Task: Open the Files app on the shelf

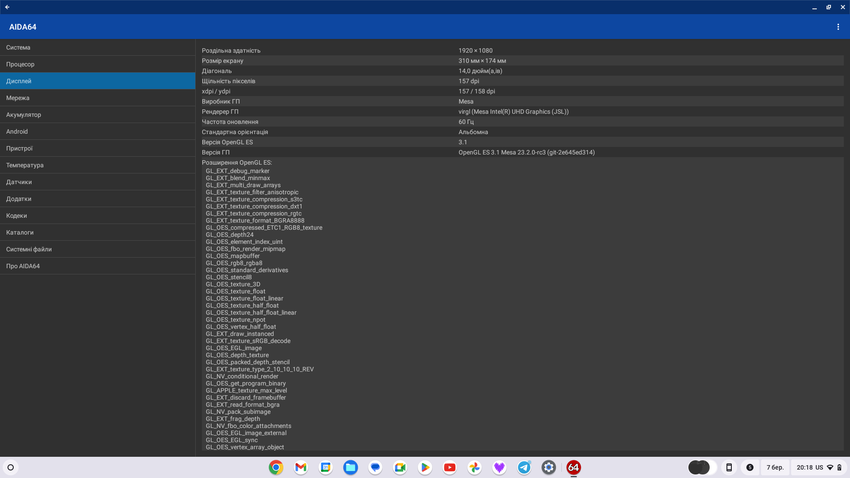Action: tap(350, 467)
